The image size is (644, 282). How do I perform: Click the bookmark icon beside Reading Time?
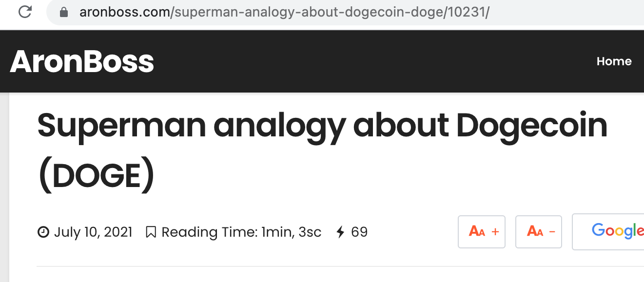[151, 232]
